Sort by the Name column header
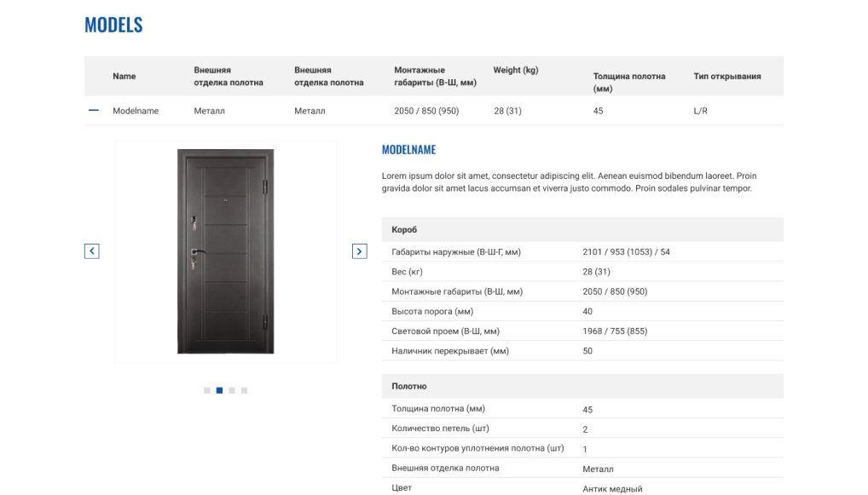 124,77
